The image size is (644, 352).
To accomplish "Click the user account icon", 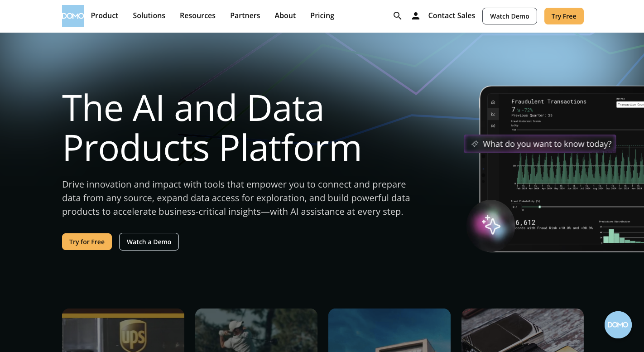I will (415, 16).
